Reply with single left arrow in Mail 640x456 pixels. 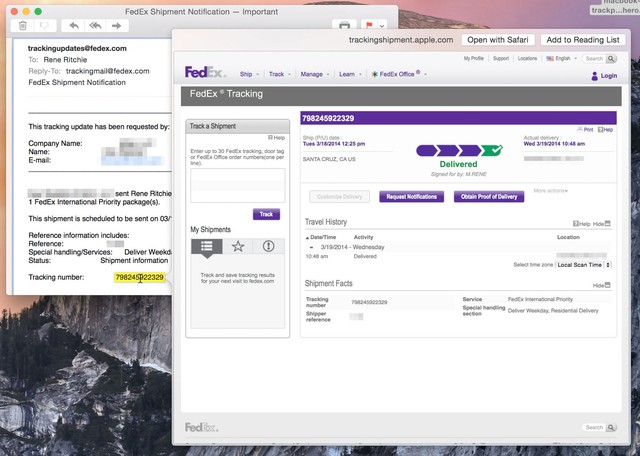click(x=74, y=26)
